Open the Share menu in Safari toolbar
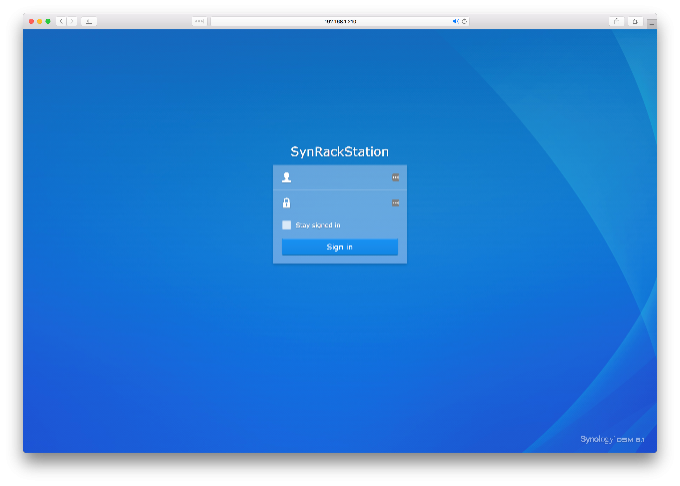Screen dimensions: 680x486 point(616,21)
